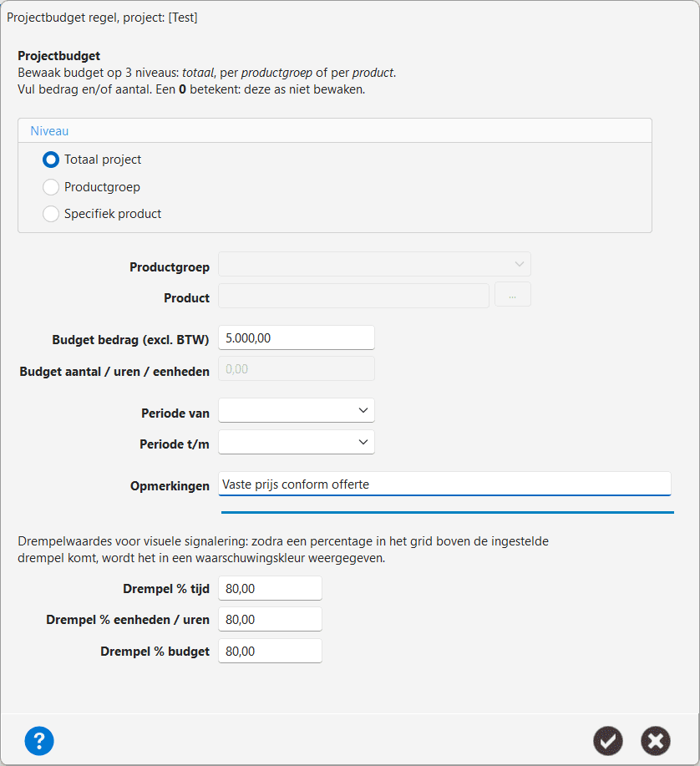Image resolution: width=700 pixels, height=766 pixels.
Task: Click the Drempel % budget field
Action: pos(270,651)
